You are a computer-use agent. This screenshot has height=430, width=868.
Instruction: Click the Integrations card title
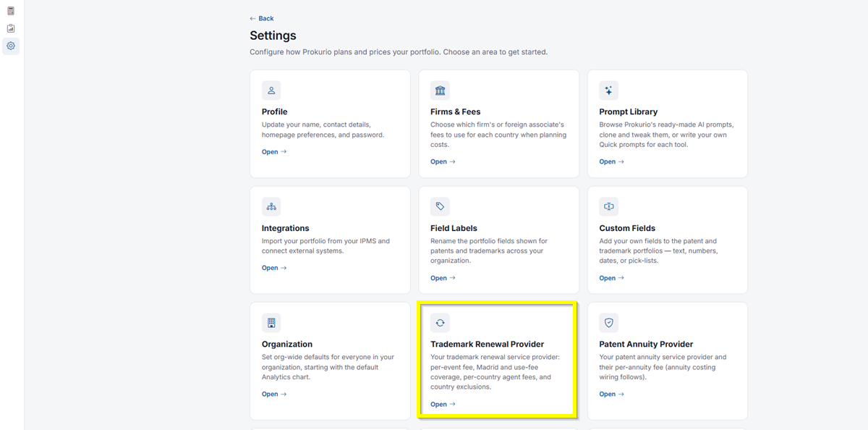click(x=286, y=228)
